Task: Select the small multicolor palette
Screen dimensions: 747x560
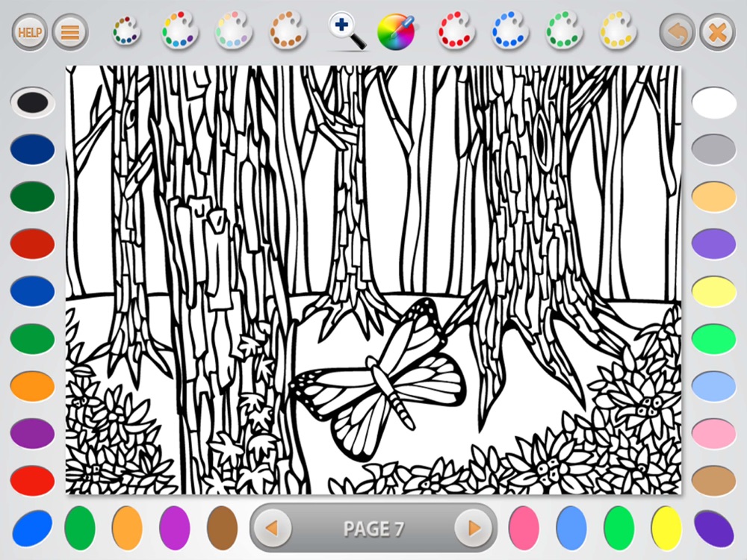Action: 126,31
